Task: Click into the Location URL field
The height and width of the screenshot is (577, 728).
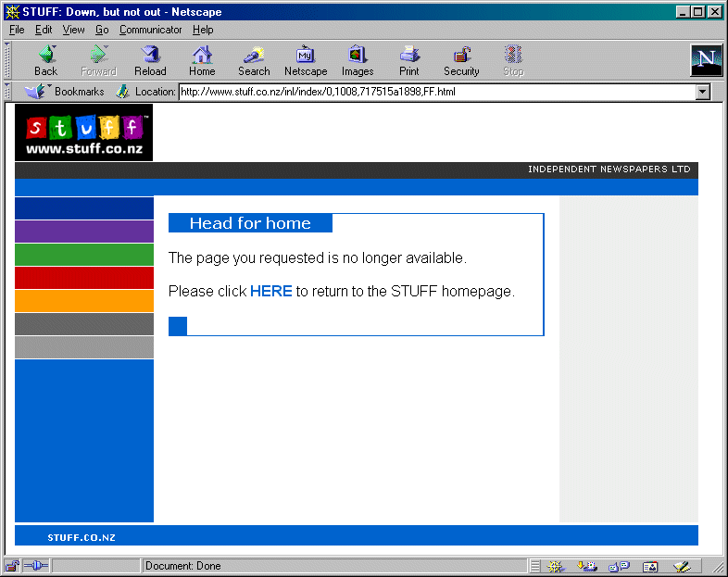Action: point(435,92)
